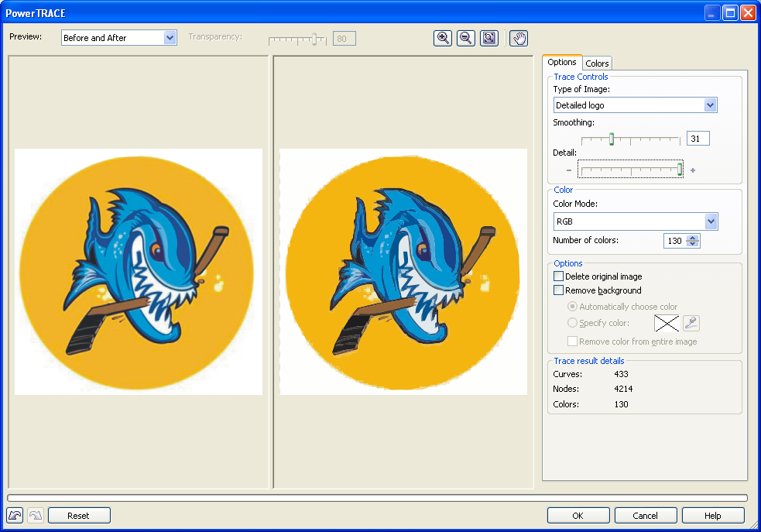Open the Type of Image dropdown
761x532 pixels.
[x=710, y=105]
